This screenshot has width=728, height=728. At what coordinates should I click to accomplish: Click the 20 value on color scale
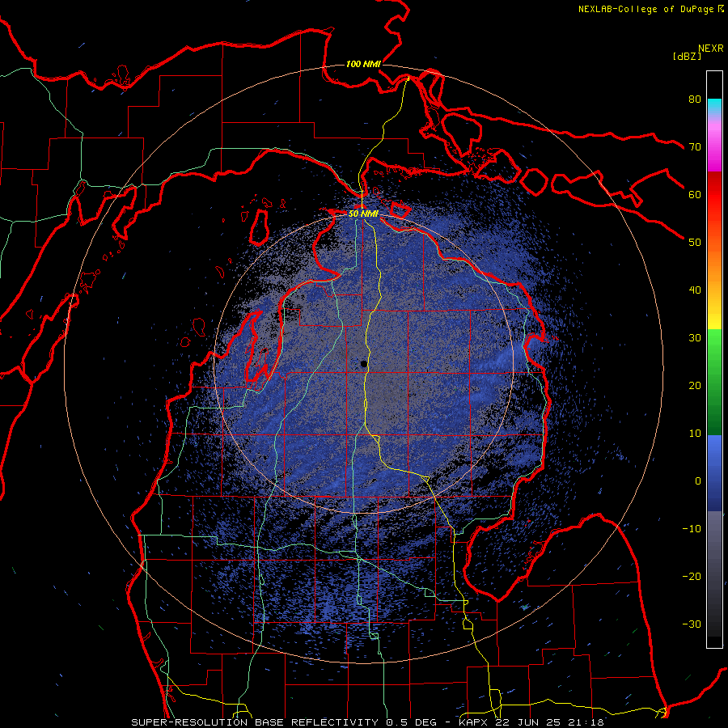695,385
